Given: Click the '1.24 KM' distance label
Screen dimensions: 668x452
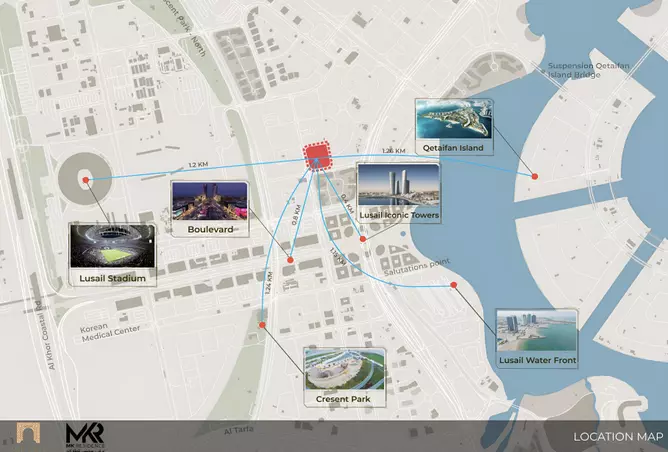Looking at the screenshot, I should [x=268, y=283].
